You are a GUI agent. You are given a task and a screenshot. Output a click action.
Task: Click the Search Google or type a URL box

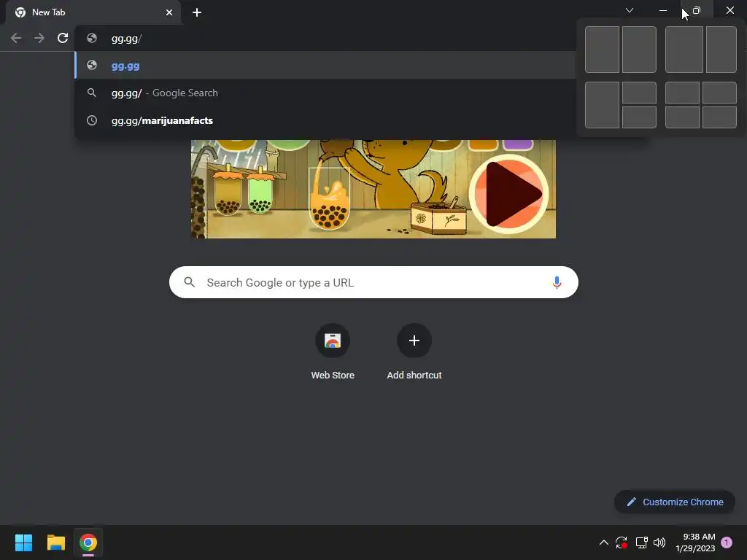373,282
